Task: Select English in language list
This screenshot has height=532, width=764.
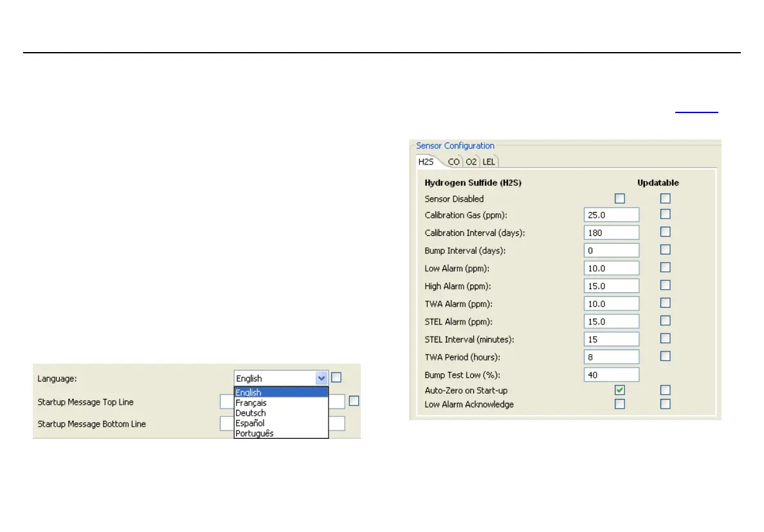Action: tap(280, 393)
